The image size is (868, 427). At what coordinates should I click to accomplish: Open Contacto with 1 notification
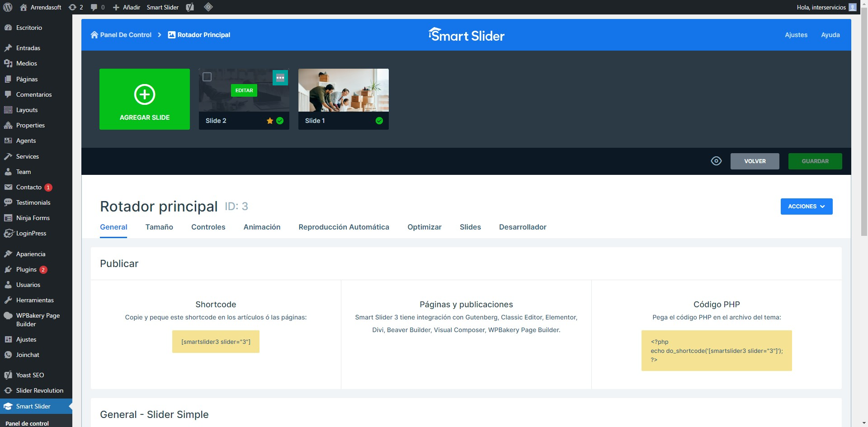point(36,187)
